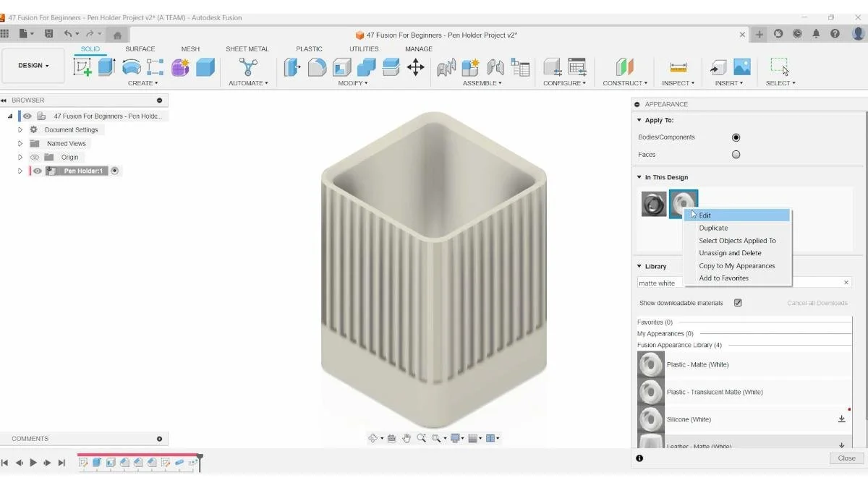Open the Press Pull modify tool
The image size is (868, 488).
point(292,67)
